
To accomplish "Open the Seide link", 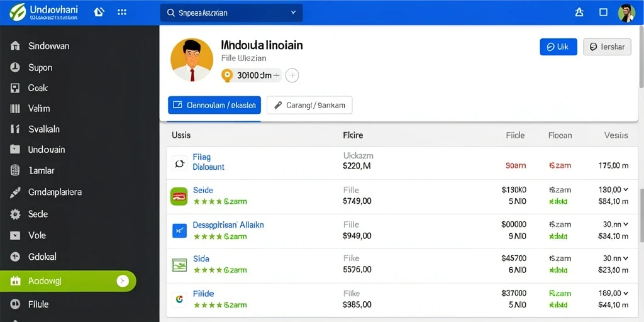I will click(x=203, y=190).
